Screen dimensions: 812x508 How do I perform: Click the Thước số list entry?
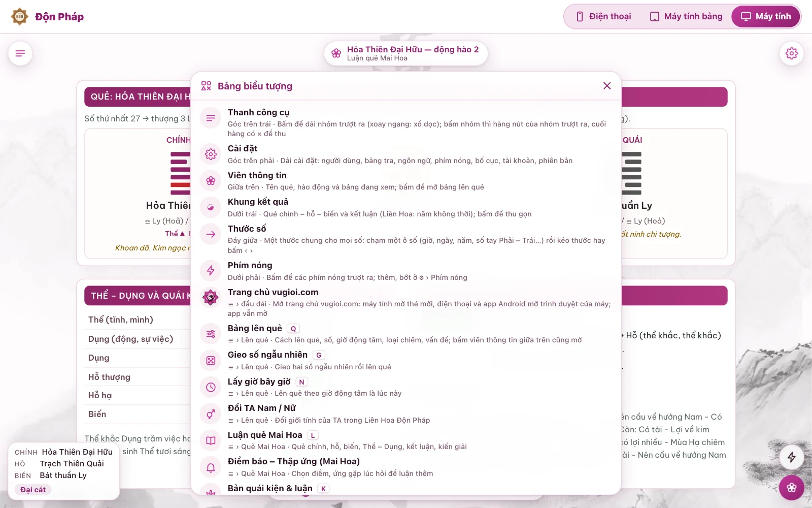[x=406, y=239]
